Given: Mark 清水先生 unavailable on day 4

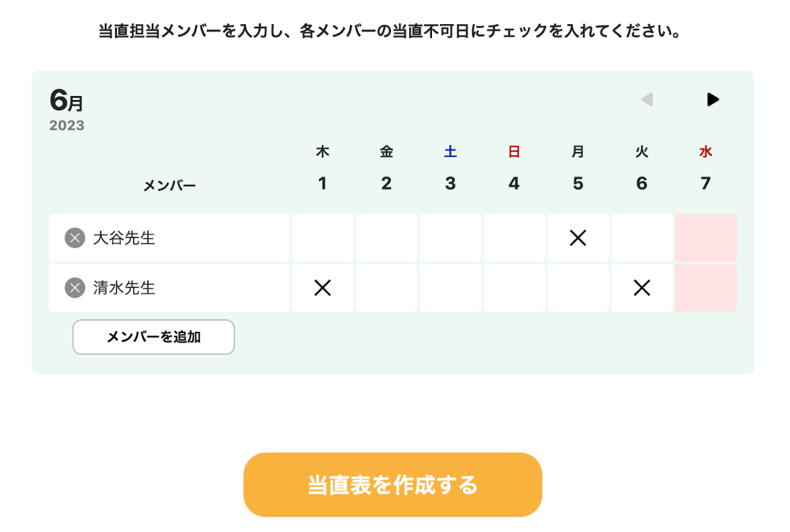Looking at the screenshot, I should [x=514, y=288].
